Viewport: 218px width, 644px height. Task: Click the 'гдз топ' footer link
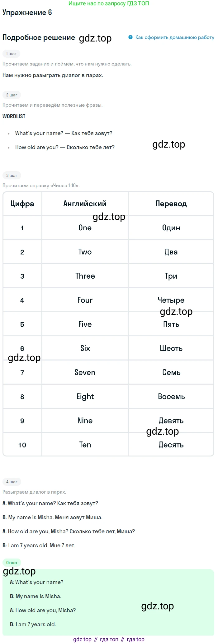pos(109,639)
